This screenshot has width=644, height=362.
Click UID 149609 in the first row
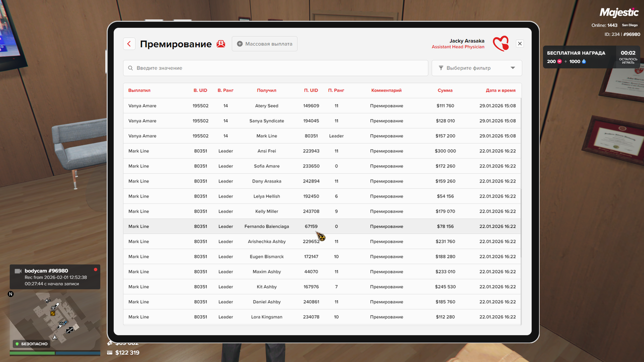tap(311, 106)
